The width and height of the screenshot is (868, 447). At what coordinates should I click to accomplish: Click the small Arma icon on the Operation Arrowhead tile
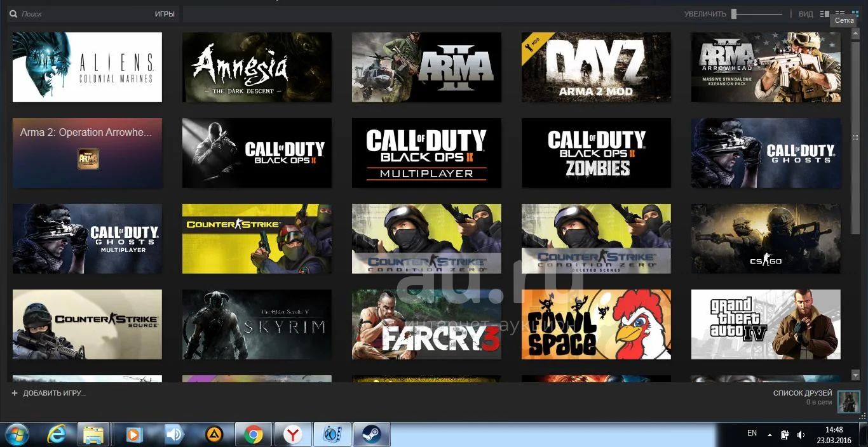pyautogui.click(x=88, y=158)
